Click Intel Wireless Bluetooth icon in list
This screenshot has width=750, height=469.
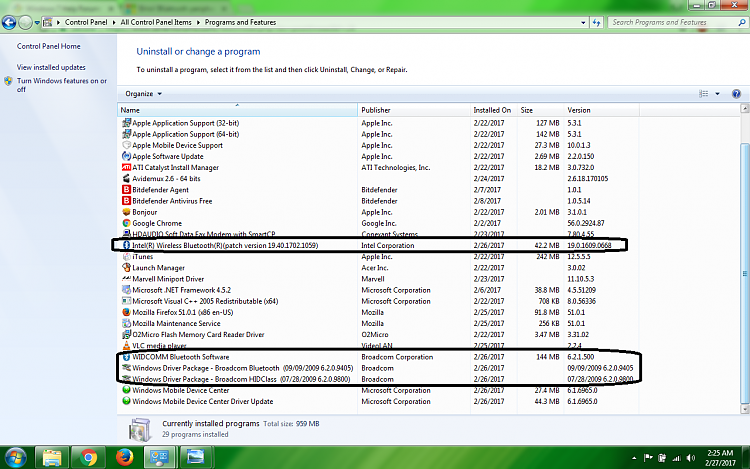pos(126,245)
